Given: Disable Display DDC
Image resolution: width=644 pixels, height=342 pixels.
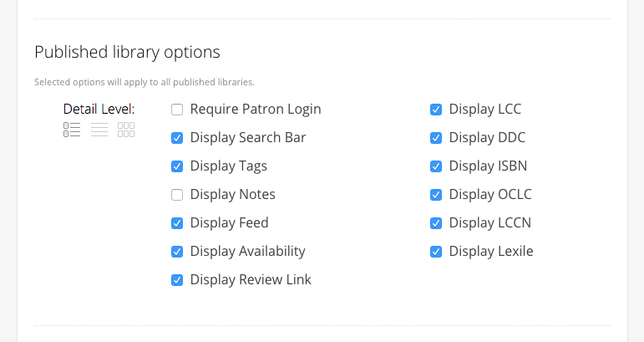Looking at the screenshot, I should point(436,138).
